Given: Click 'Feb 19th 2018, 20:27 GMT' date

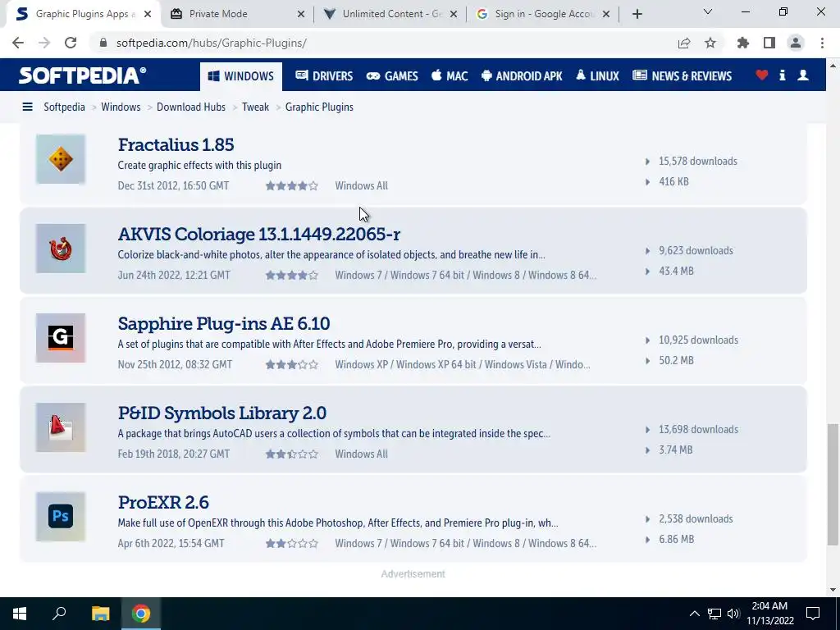Looking at the screenshot, I should pyautogui.click(x=174, y=454).
